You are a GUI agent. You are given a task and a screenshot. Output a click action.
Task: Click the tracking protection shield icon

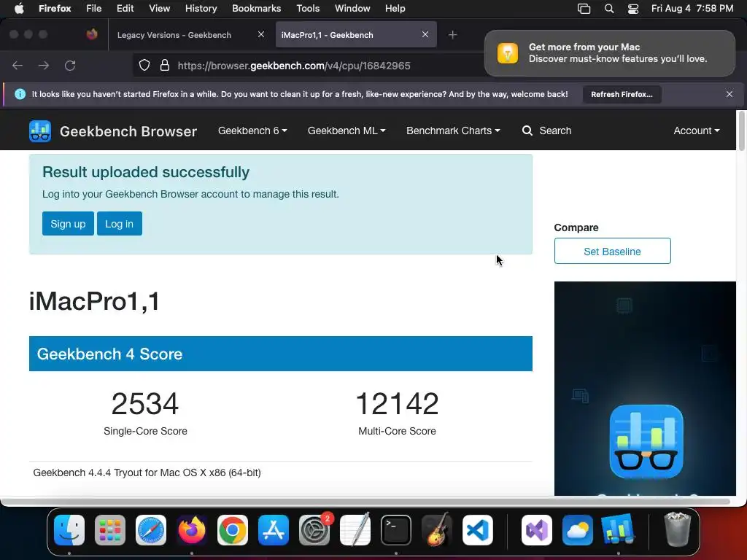[144, 65]
